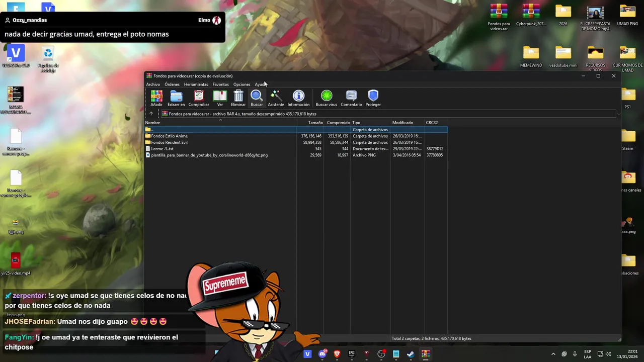This screenshot has width=644, height=362.
Task: Click CURIMOMOS DE UMAD folder
Action: 627,59
